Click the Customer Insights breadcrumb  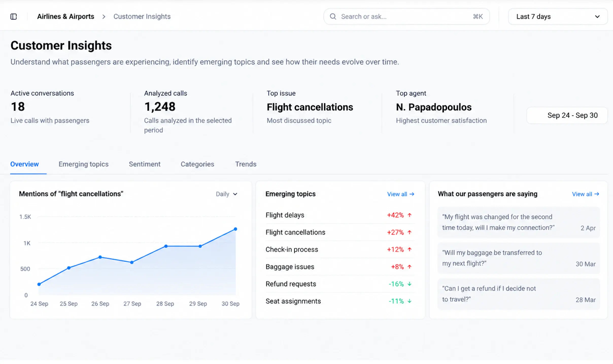click(x=142, y=16)
